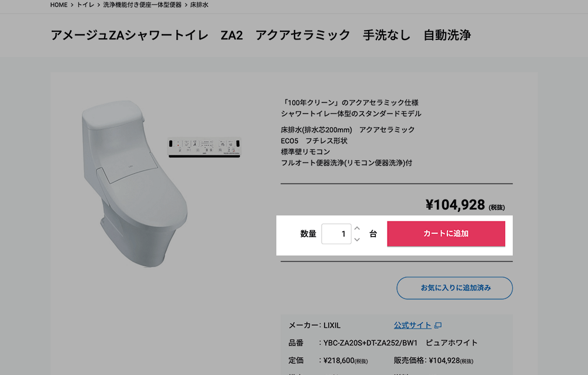Screen dimensions: 588x375
Task: Toggle the お気に入りに追加済み favorite button
Action: coord(455,288)
